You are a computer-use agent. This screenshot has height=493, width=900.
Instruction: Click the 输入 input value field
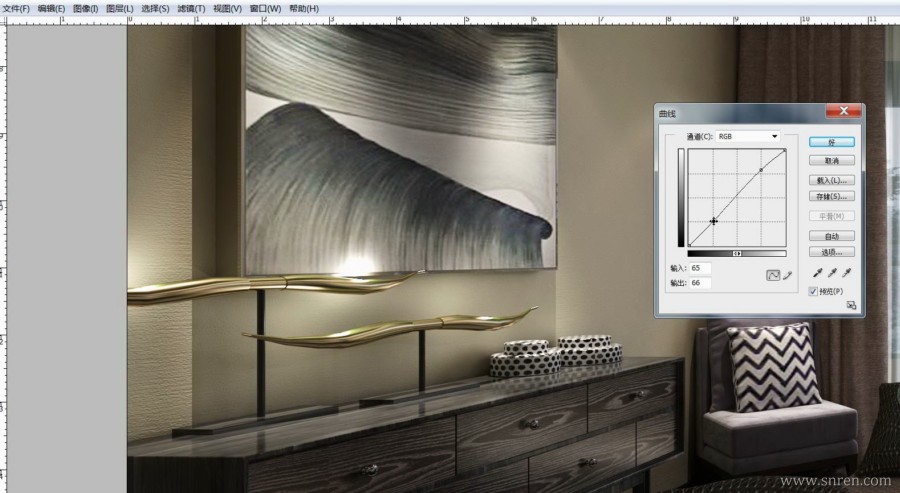click(700, 268)
